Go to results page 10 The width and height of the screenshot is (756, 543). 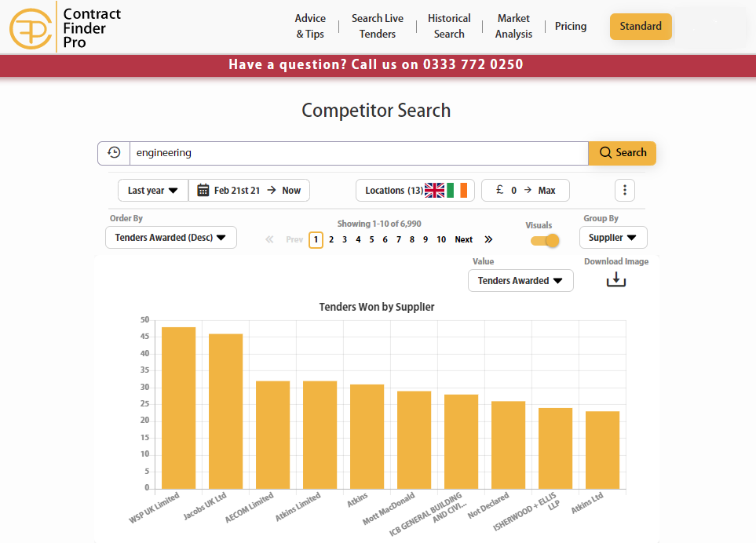tap(441, 239)
